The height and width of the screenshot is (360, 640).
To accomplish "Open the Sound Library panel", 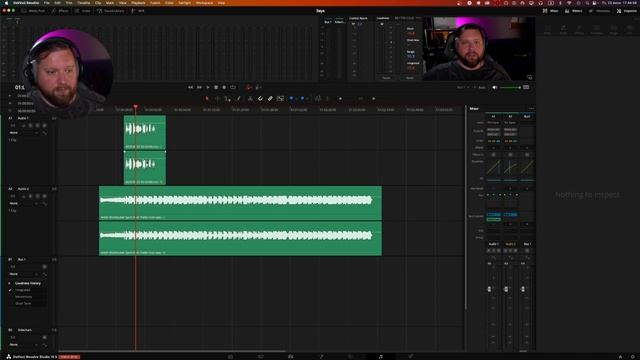I will click(x=110, y=11).
